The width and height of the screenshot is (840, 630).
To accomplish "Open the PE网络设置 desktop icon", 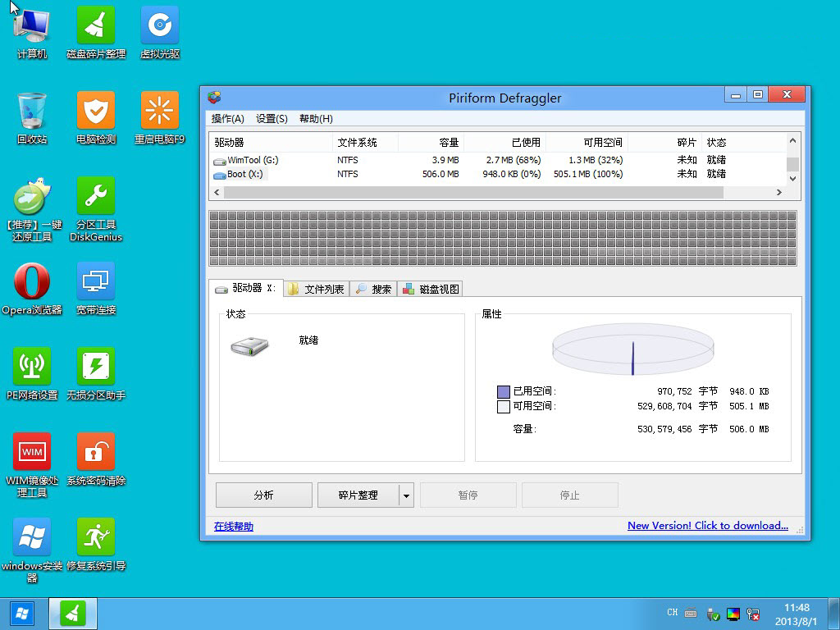I will click(32, 374).
